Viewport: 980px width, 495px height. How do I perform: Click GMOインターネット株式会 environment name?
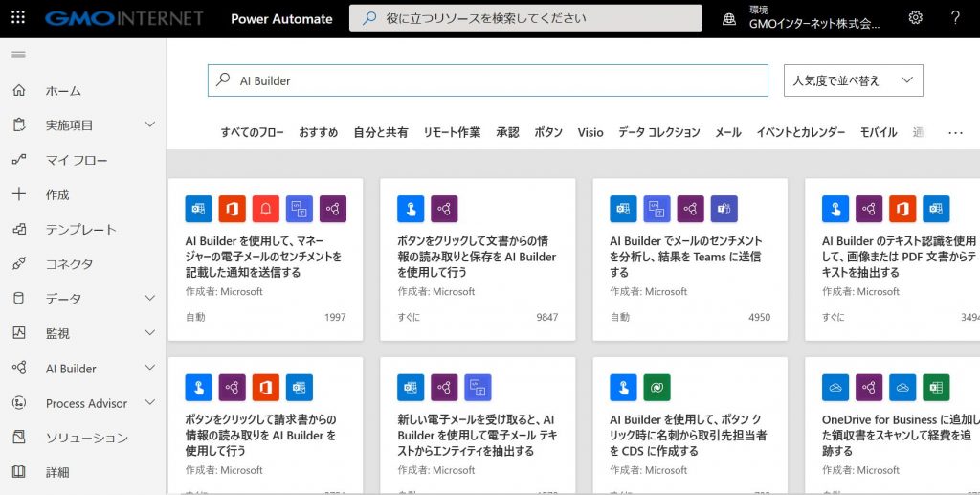pyautogui.click(x=814, y=24)
